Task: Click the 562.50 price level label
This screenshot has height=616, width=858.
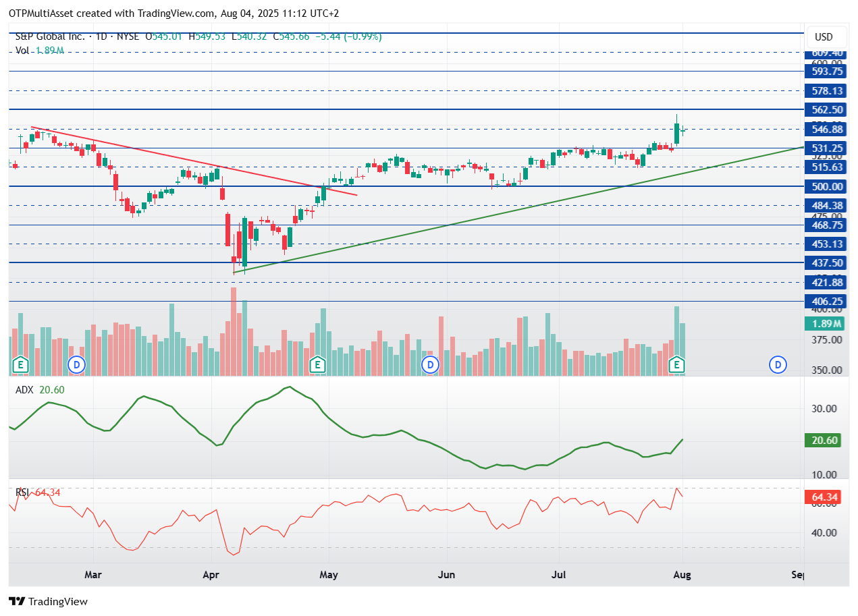Action: click(x=825, y=109)
